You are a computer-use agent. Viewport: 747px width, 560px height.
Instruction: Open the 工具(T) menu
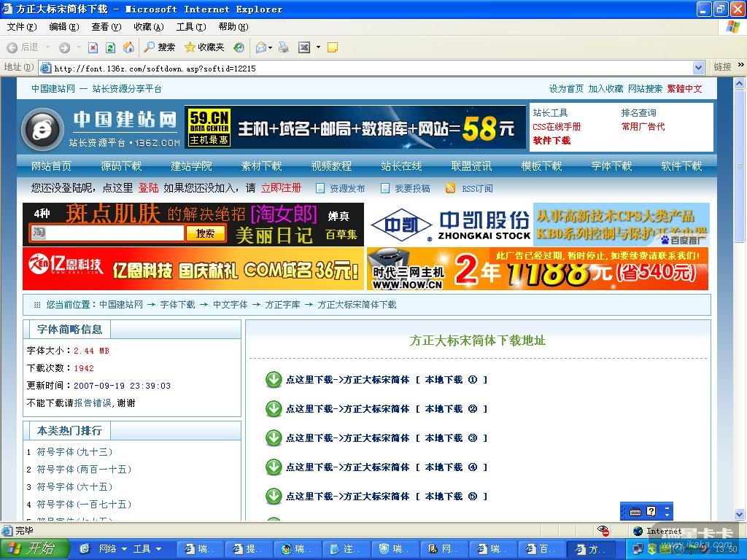pyautogui.click(x=191, y=27)
